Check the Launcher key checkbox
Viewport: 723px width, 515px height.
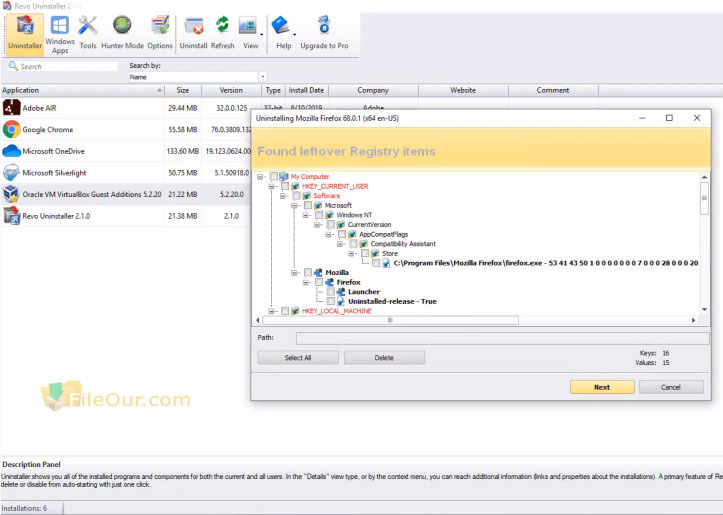coord(331,292)
